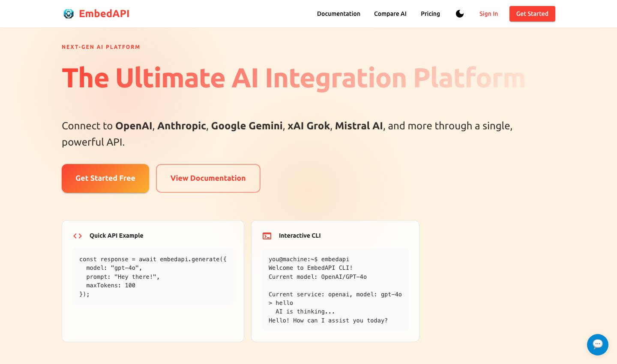Viewport: 617px width, 364px height.
Task: Click 'const response = await embedapi.generate({' line
Action: pyautogui.click(x=153, y=259)
